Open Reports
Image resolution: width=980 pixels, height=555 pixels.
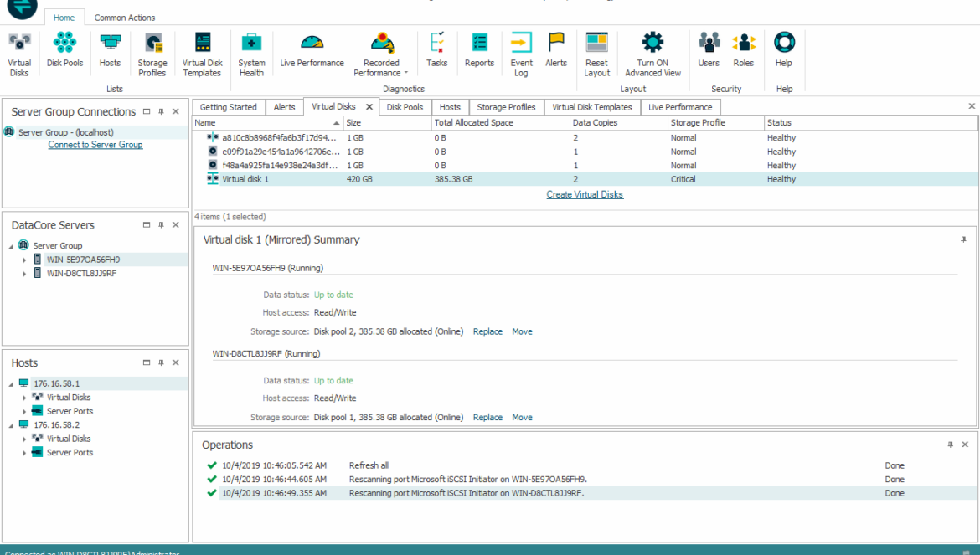pyautogui.click(x=479, y=50)
